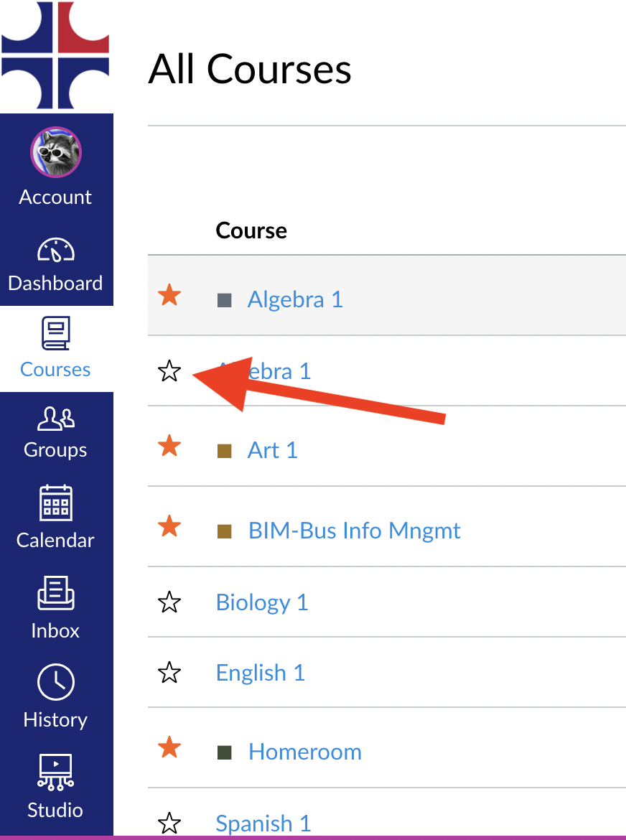626x840 pixels.
Task: Open the Homeroom course link
Action: [304, 752]
